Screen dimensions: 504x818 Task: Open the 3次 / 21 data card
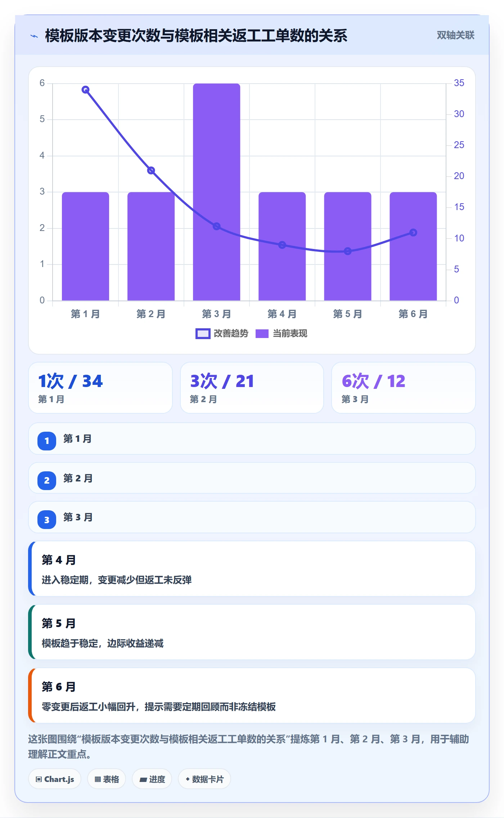[x=252, y=388]
